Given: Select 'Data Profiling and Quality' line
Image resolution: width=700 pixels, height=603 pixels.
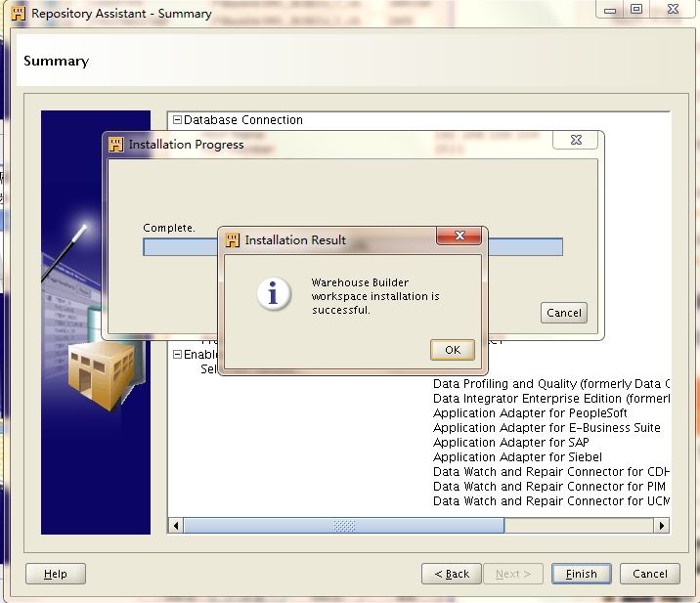Looking at the screenshot, I should (551, 384).
